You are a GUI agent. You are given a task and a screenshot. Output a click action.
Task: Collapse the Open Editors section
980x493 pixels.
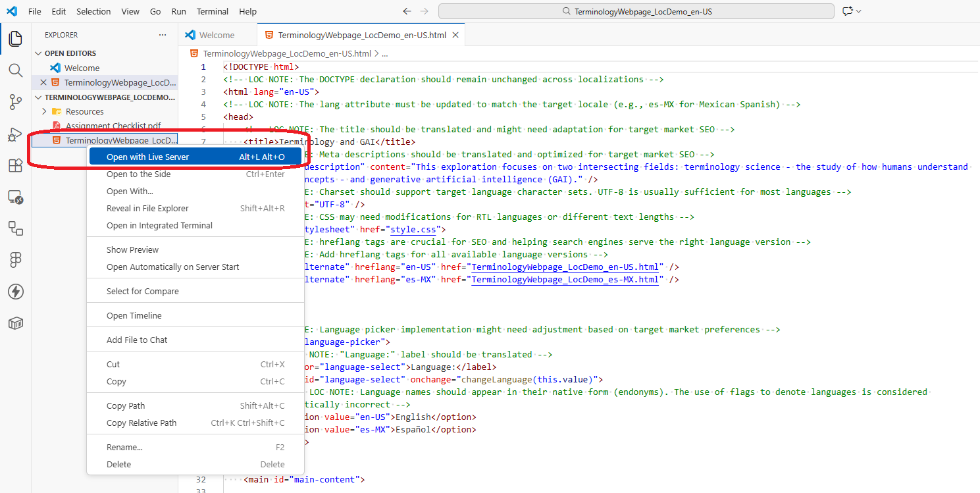38,53
